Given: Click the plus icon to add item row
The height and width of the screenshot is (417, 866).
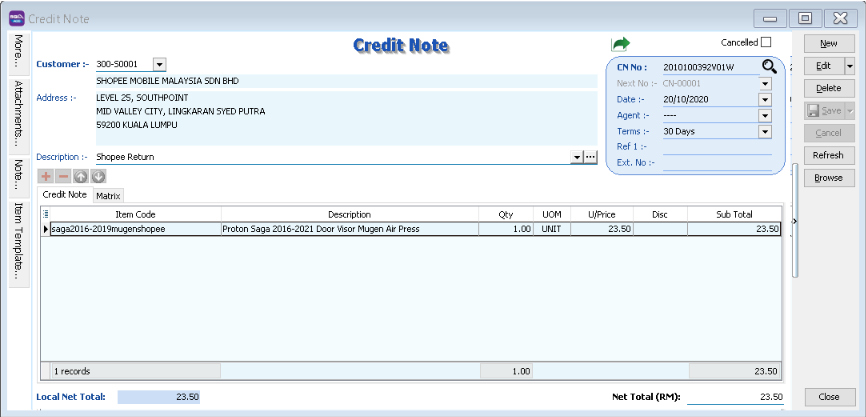Looking at the screenshot, I should [45, 177].
